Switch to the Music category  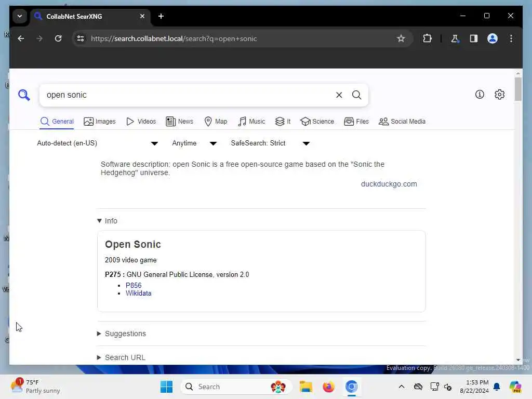pyautogui.click(x=251, y=122)
